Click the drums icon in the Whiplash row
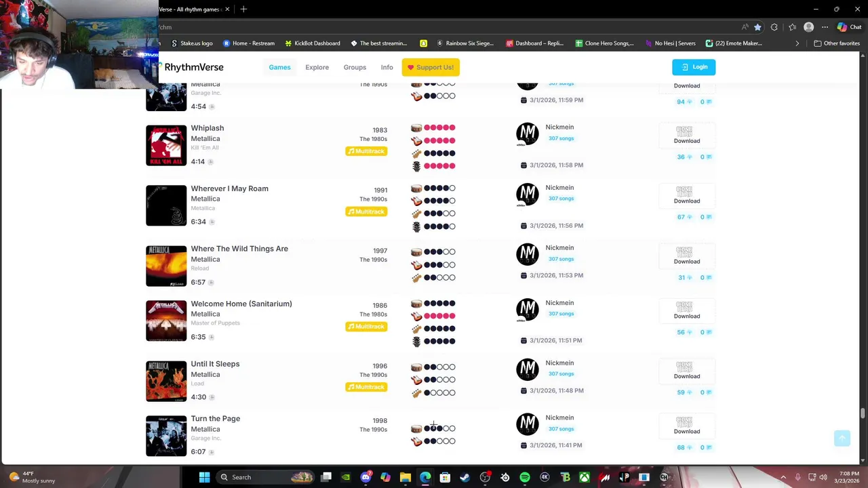This screenshot has width=868, height=488. (416, 127)
